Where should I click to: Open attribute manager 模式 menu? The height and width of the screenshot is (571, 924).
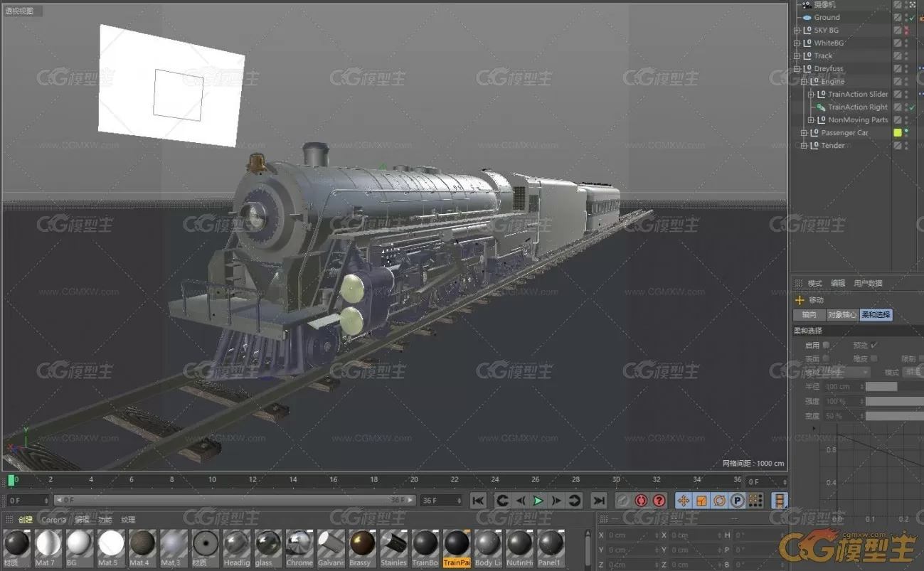(814, 283)
